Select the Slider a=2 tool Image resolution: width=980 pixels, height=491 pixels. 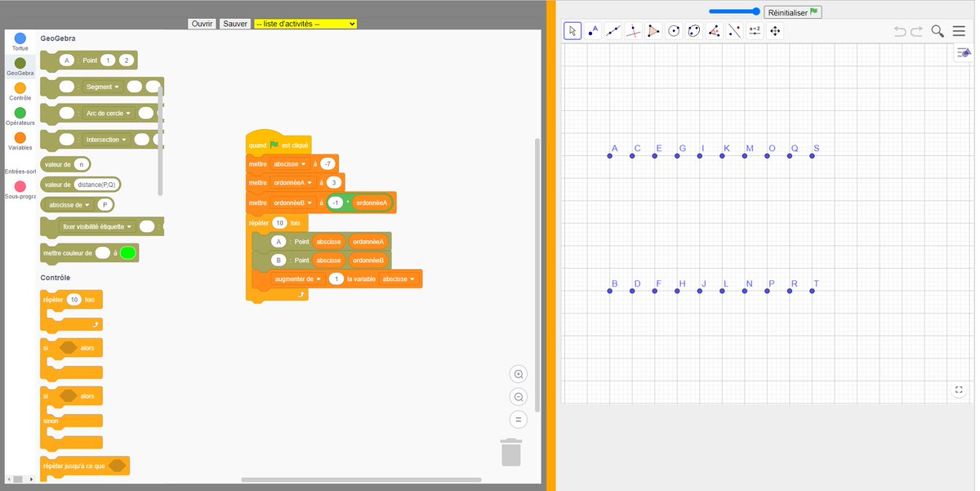coord(755,31)
